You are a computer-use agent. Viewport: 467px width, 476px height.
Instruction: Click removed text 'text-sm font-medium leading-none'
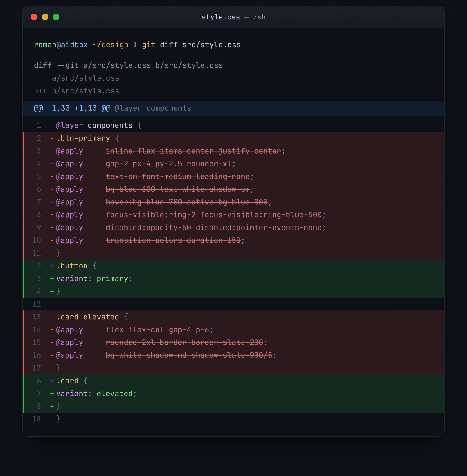point(178,177)
